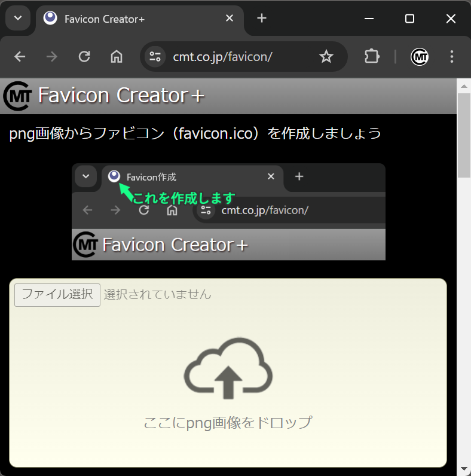Click the ファイル選択 file chooser button
Image resolution: width=471 pixels, height=476 pixels.
[57, 295]
